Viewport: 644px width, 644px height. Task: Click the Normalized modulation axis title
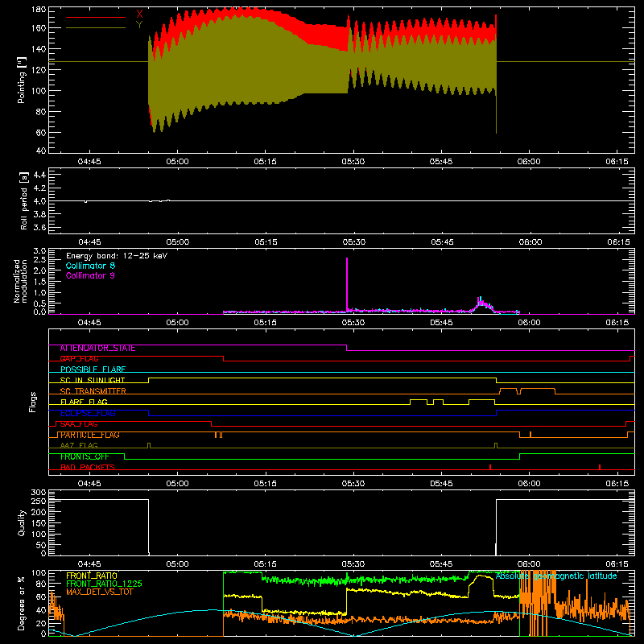(21, 281)
